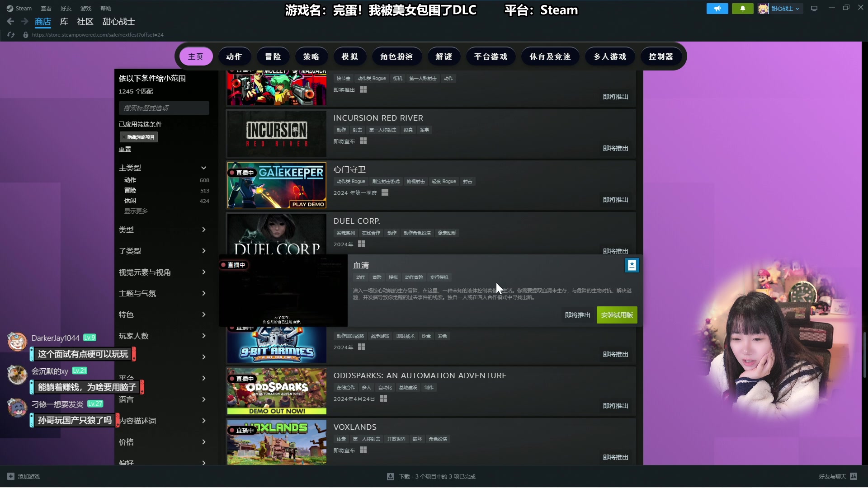Open the friends and chat icon
This screenshot has width=868, height=488.
click(854, 476)
